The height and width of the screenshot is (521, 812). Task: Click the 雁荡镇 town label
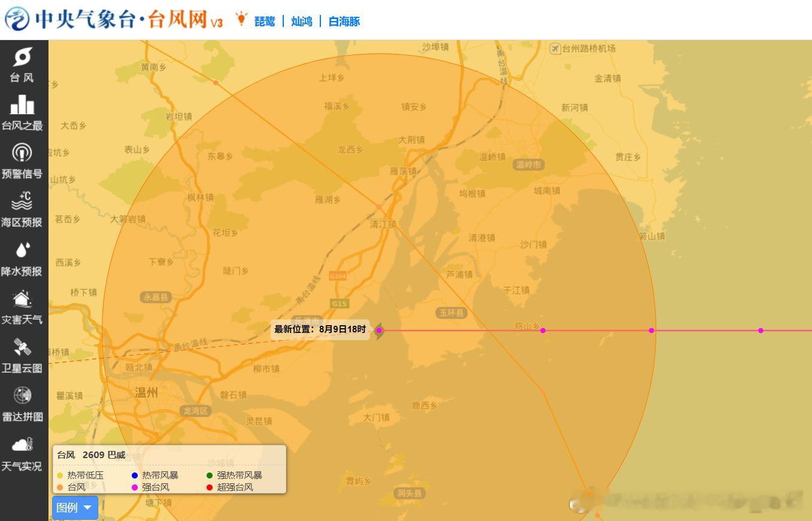pyautogui.click(x=403, y=171)
